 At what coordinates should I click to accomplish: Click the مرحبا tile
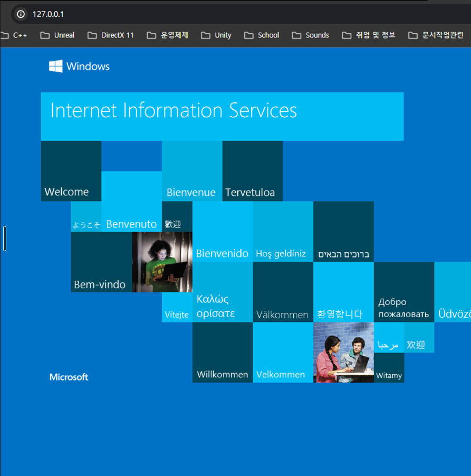tap(389, 338)
